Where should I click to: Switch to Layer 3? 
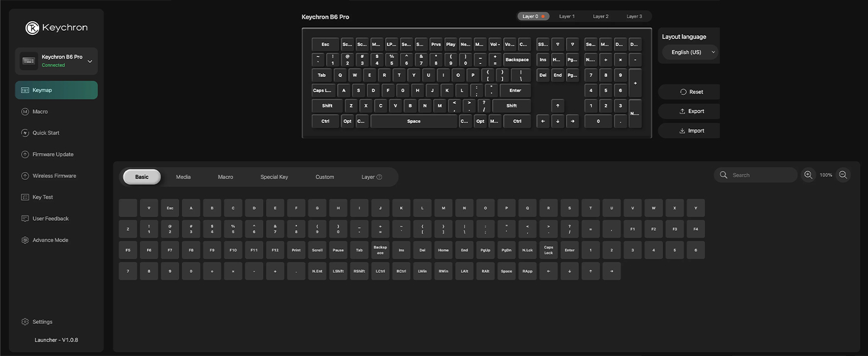pos(634,17)
